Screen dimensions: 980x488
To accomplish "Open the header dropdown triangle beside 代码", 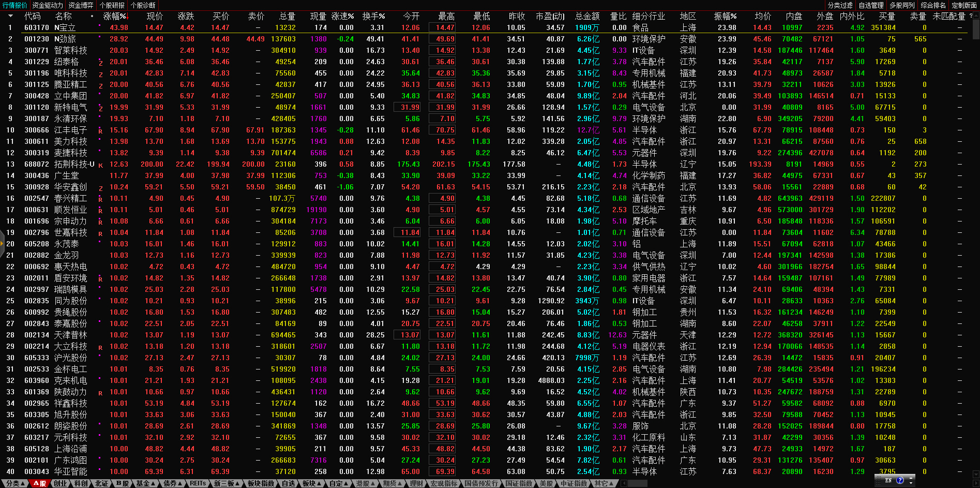I will [10, 16].
